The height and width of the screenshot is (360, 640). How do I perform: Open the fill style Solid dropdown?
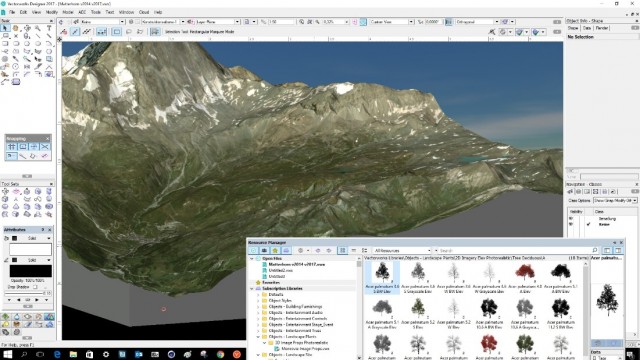coord(34,238)
